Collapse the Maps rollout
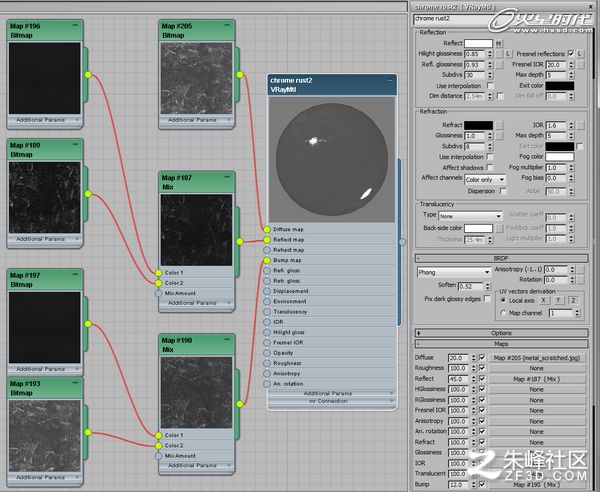This screenshot has width=600, height=492. (x=501, y=344)
